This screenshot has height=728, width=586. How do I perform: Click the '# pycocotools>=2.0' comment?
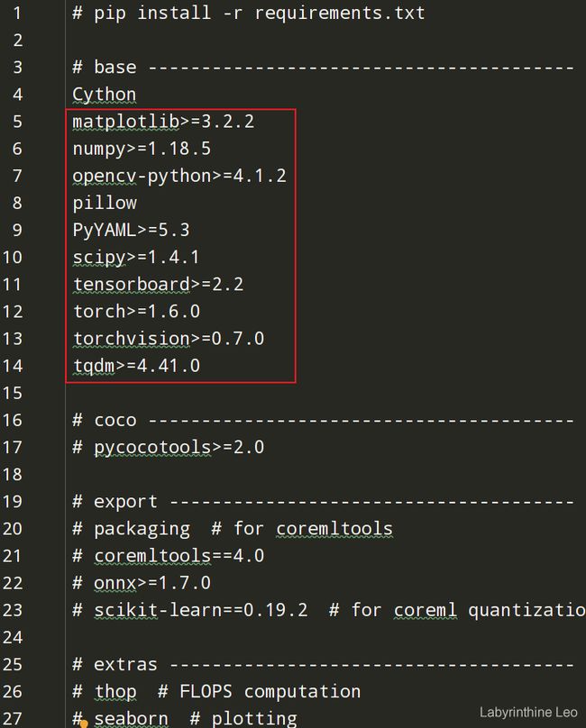click(169, 447)
